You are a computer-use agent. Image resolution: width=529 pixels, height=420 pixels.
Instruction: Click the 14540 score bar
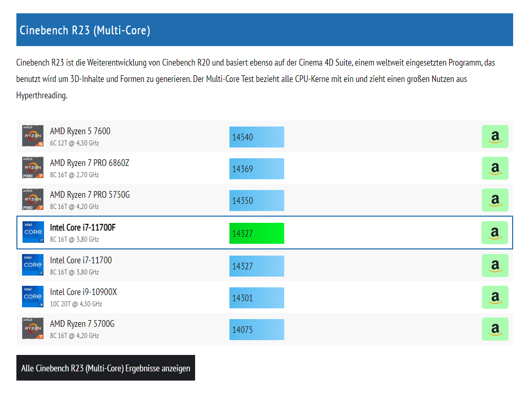pyautogui.click(x=257, y=137)
